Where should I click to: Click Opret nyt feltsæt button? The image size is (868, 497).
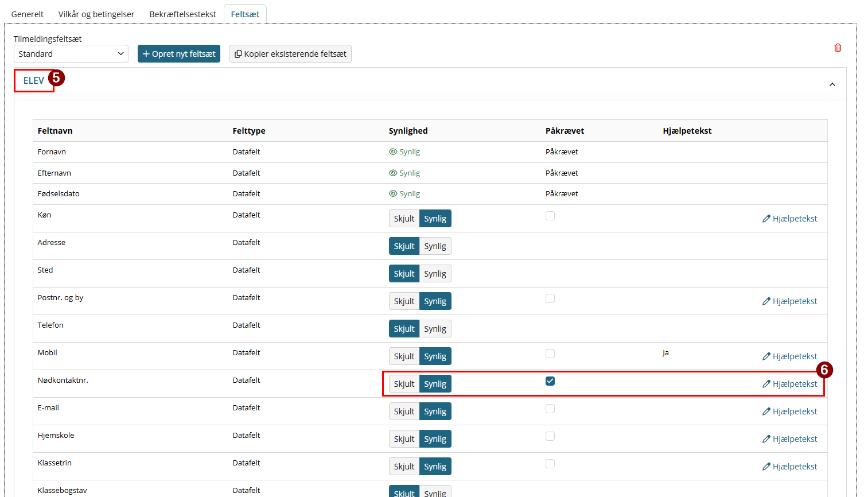[x=179, y=54]
